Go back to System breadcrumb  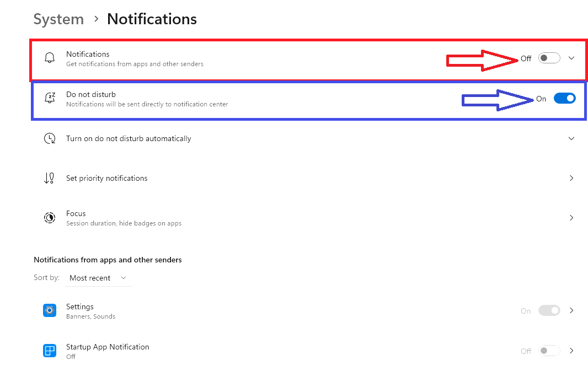point(58,19)
